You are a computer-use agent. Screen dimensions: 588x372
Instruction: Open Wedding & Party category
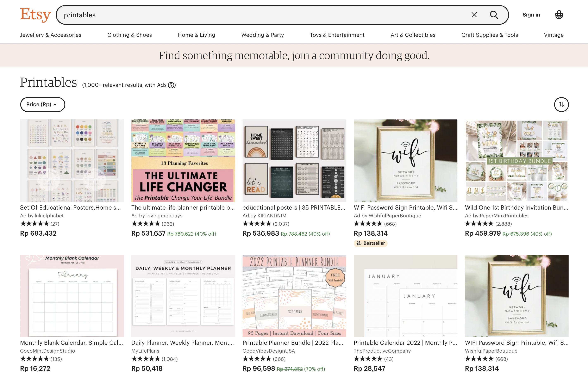(263, 35)
